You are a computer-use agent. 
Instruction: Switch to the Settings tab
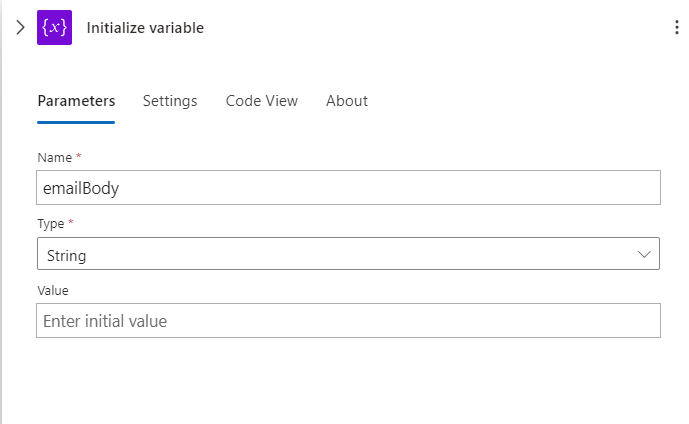pos(170,101)
